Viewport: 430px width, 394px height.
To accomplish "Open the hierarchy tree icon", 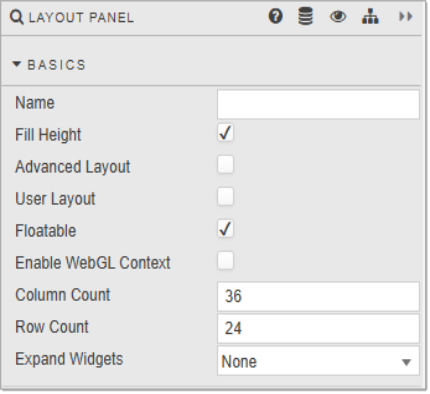I will point(370,17).
